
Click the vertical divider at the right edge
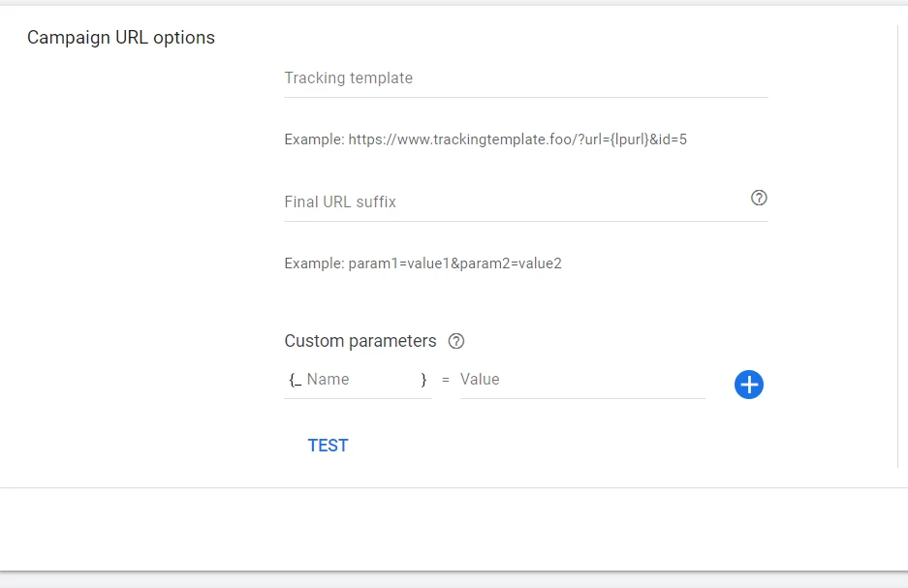[x=898, y=242]
